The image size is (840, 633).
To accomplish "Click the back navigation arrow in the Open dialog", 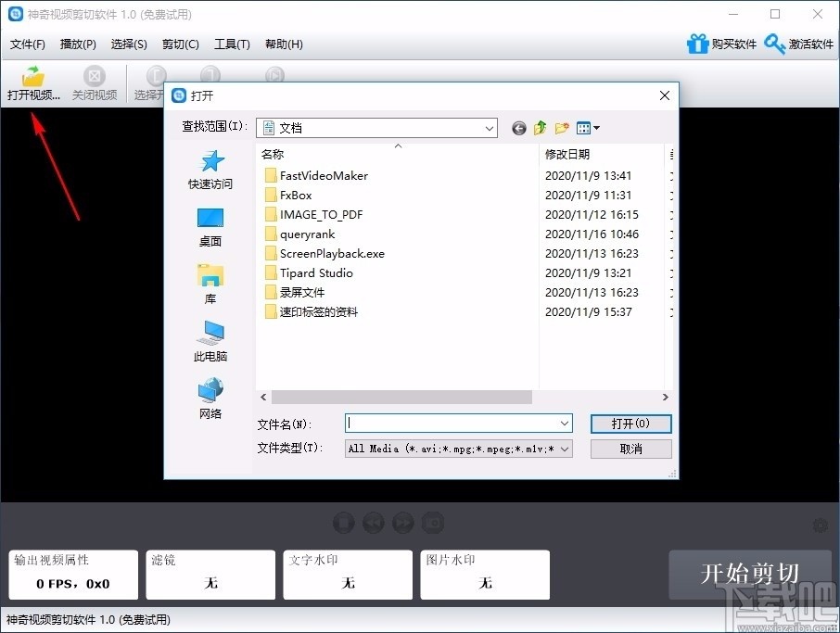I will tap(519, 127).
